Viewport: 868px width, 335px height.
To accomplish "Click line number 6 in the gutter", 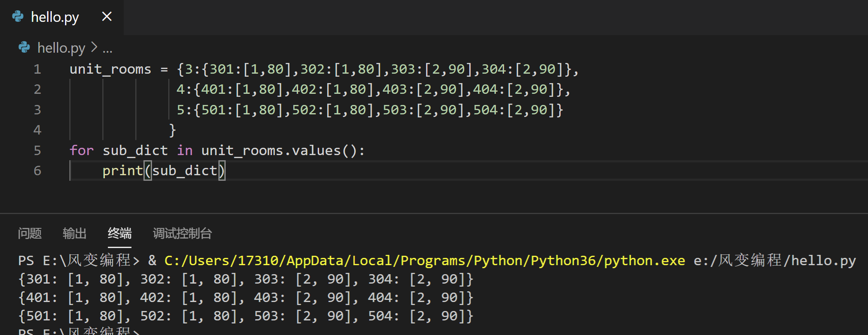I will [37, 170].
